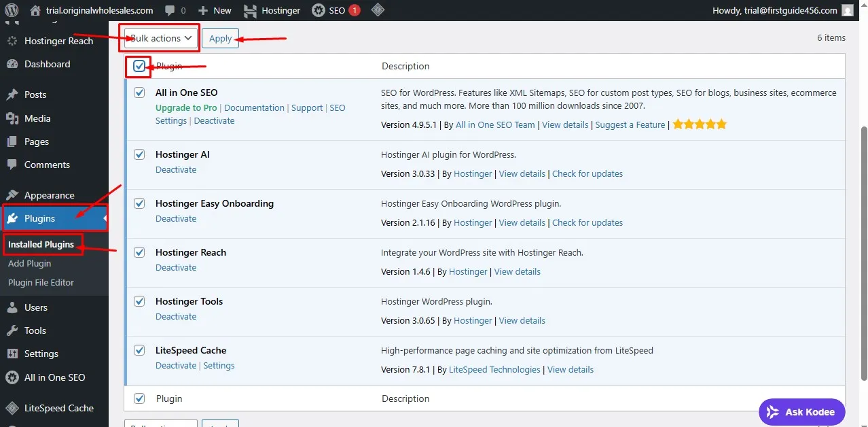The width and height of the screenshot is (868, 427).
Task: Expand the New menu in the admin bar
Action: pos(214,10)
